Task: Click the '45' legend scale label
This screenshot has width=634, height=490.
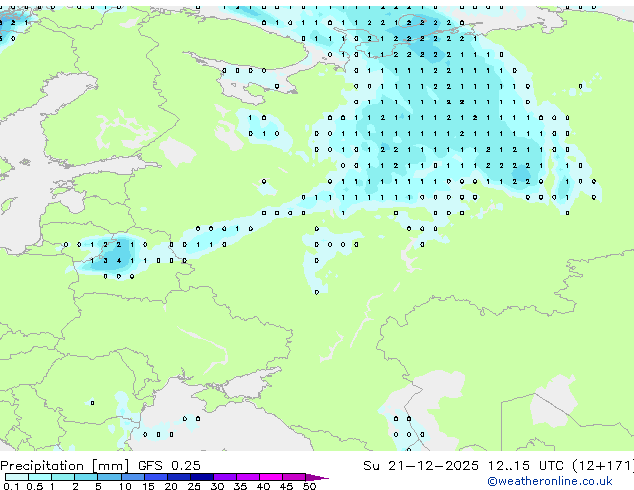Action: pyautogui.click(x=286, y=486)
